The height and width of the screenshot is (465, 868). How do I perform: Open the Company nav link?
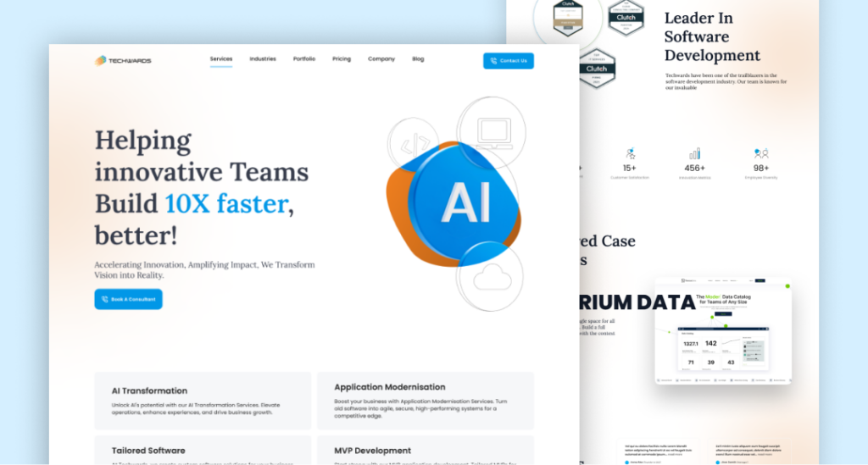pos(381,59)
